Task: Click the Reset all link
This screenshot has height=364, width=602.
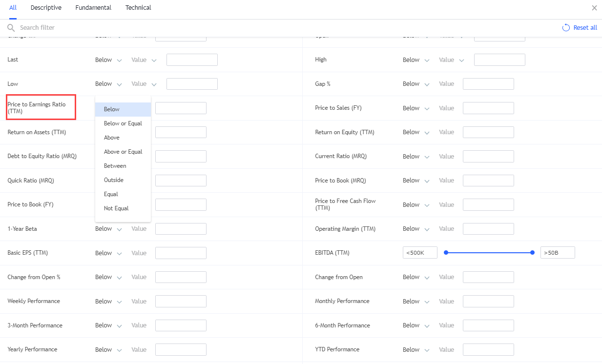Action: (x=585, y=28)
